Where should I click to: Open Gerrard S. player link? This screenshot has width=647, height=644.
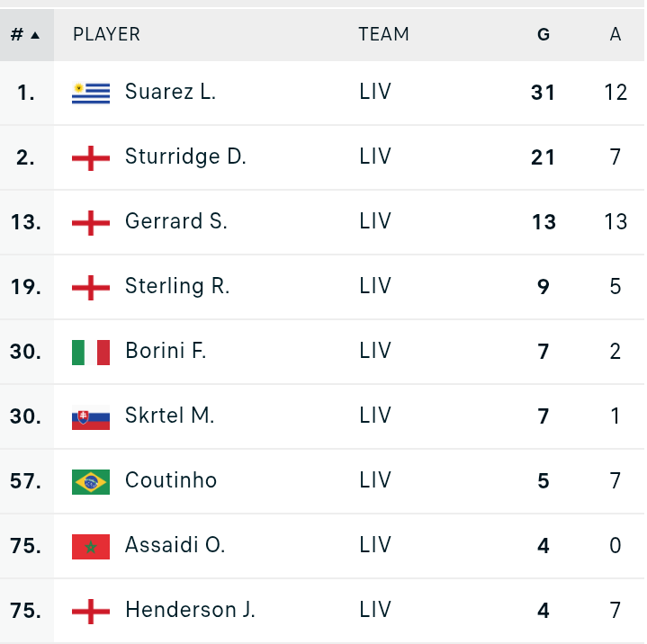pos(175,221)
